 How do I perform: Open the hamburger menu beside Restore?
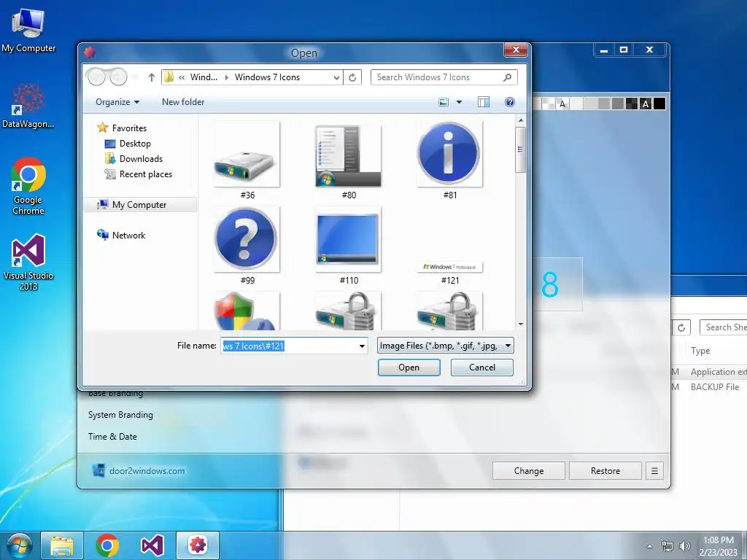coord(654,470)
